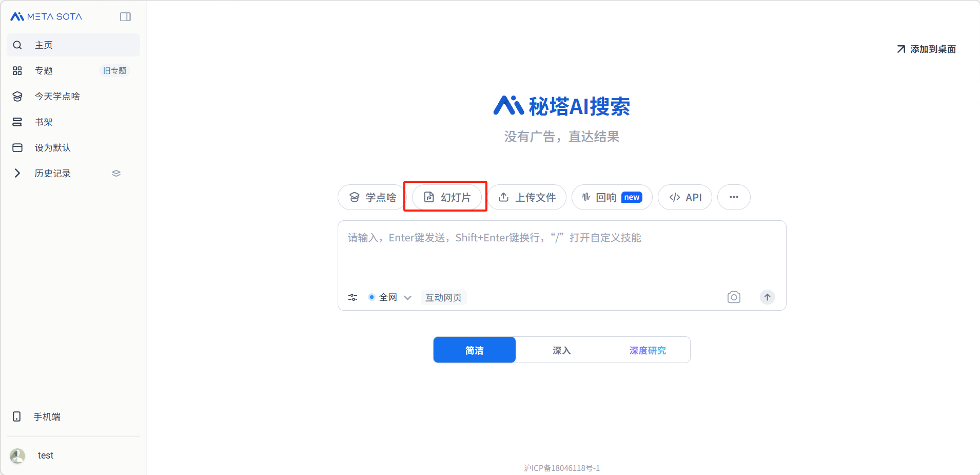
Task: Click the layers icon beside 历史记录
Action: coord(116,174)
